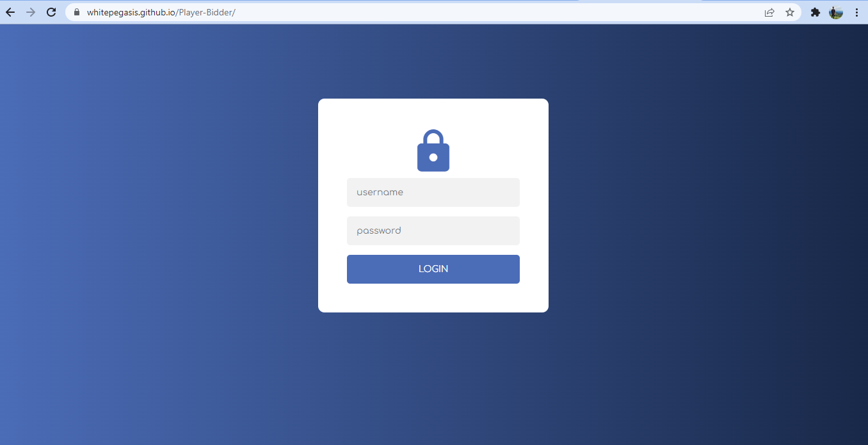Click the browser forward arrow
868x445 pixels.
pyautogui.click(x=31, y=12)
